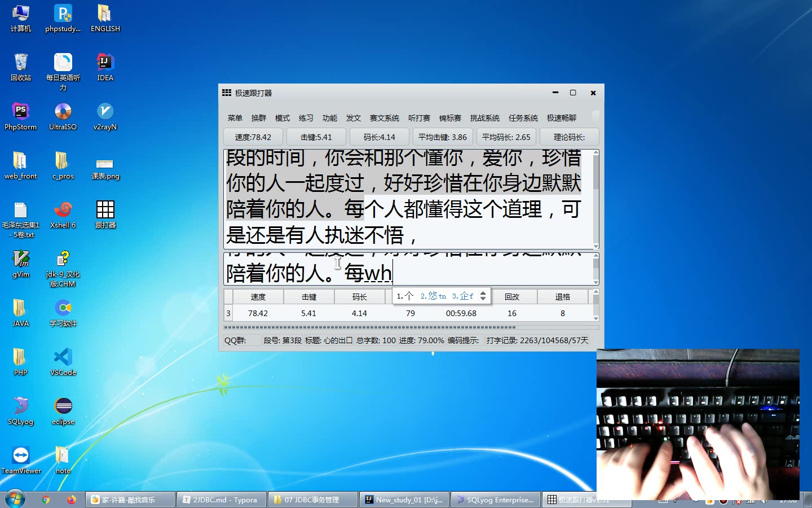Screen dimensions: 812x508
Task: Click the typing progress bar
Action: point(411,327)
